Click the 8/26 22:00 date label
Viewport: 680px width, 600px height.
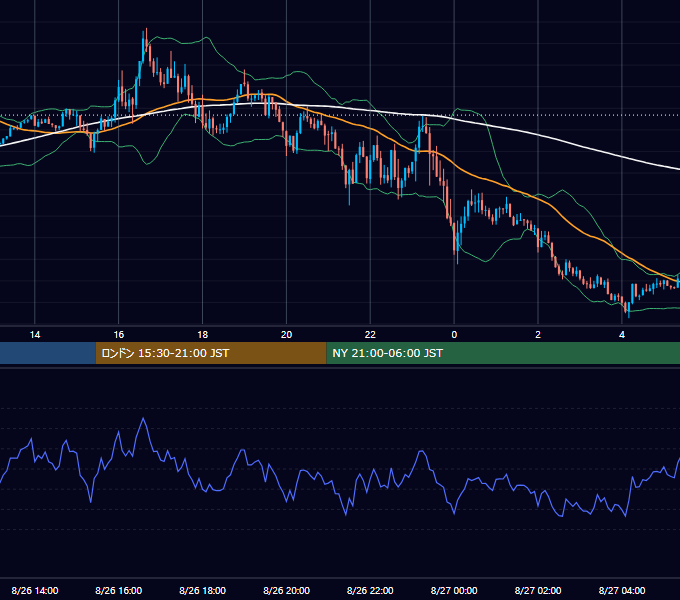coord(370,590)
